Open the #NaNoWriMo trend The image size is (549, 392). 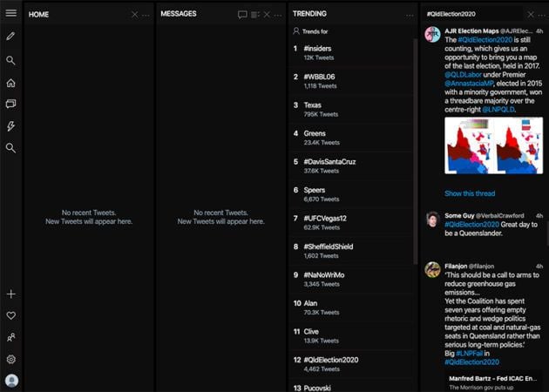[351, 280]
